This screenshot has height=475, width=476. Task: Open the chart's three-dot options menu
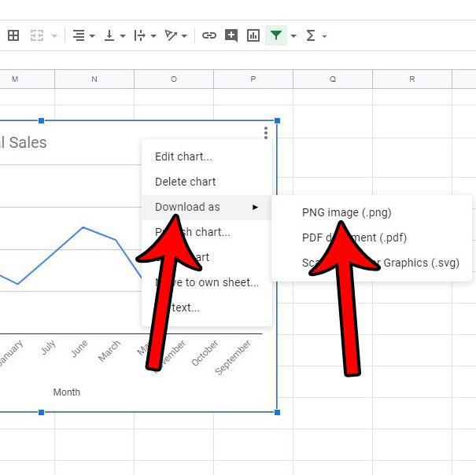coord(266,133)
